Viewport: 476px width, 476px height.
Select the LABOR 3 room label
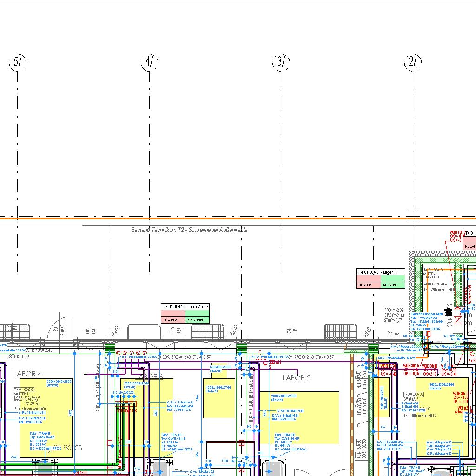(149, 376)
